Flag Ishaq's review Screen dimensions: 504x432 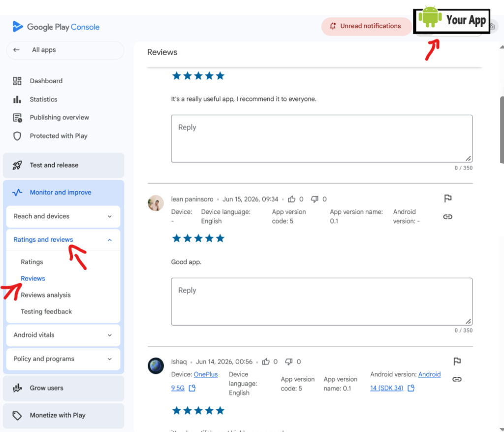click(x=457, y=361)
